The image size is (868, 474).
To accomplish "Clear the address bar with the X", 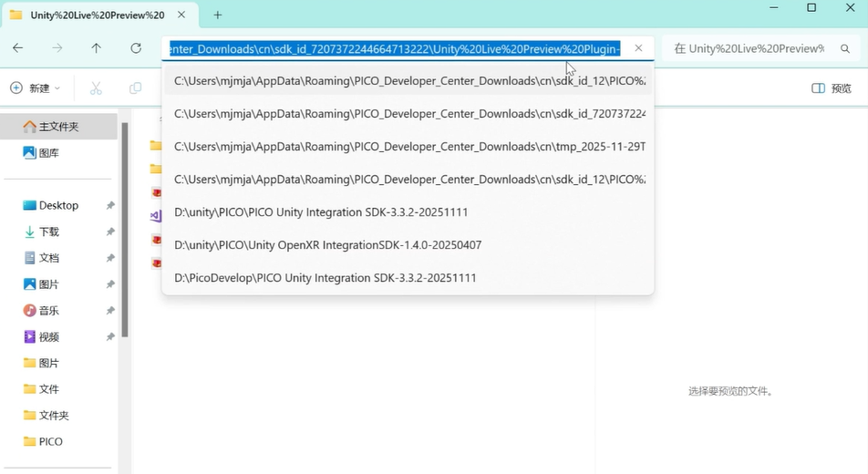I will (x=638, y=48).
